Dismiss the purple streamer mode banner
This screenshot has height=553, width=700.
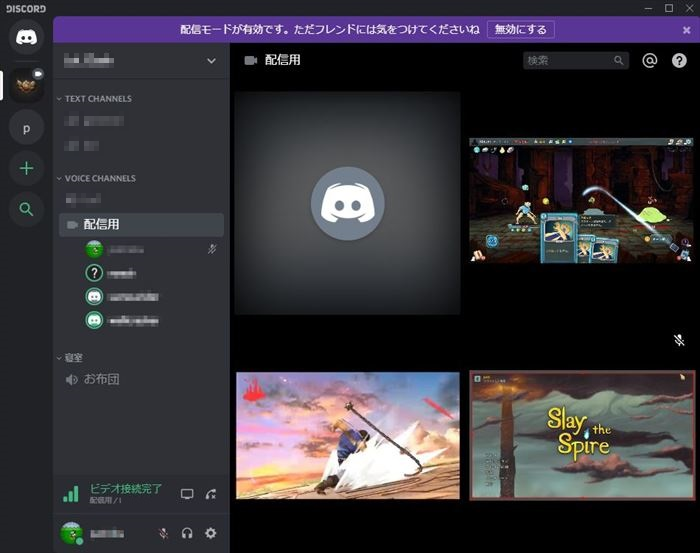click(687, 30)
